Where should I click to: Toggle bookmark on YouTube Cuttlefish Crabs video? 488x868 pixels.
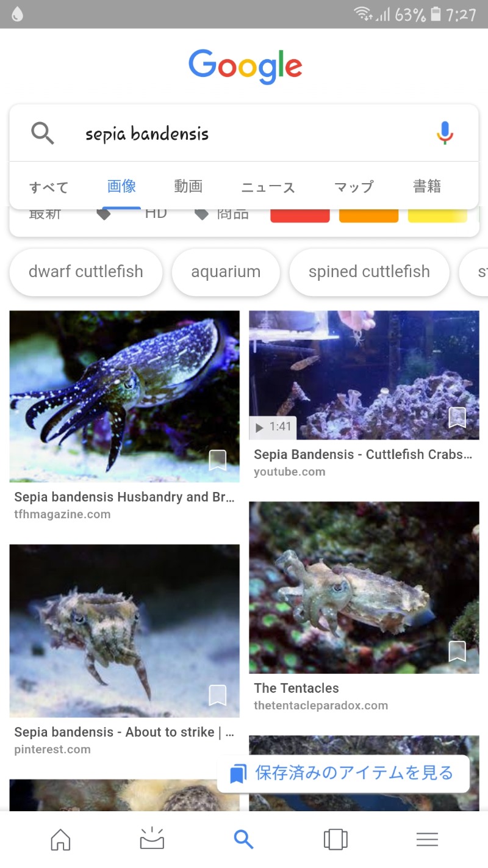point(457,418)
